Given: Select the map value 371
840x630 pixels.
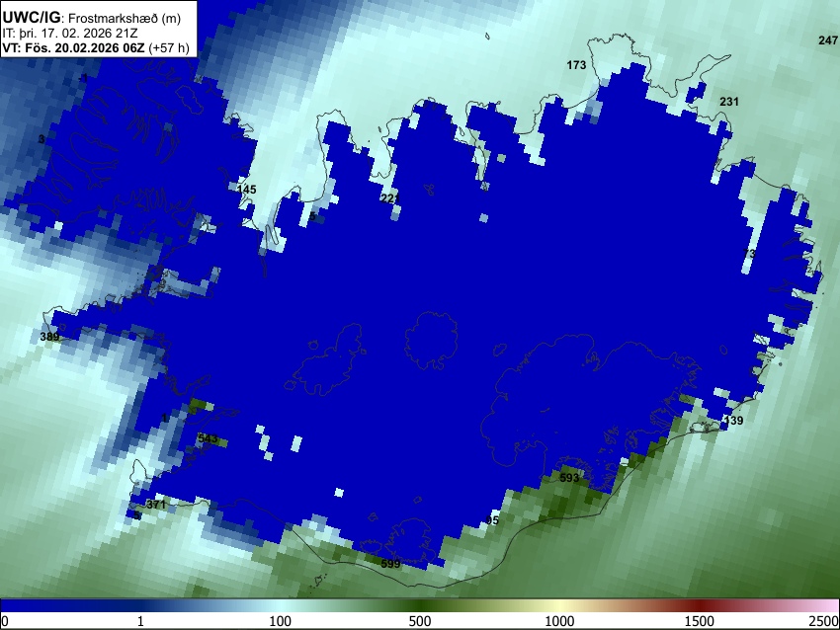Looking at the screenshot, I should click(156, 505).
